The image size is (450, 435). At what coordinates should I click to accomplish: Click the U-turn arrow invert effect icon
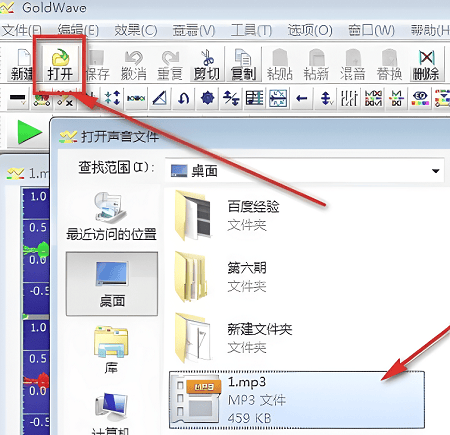tap(183, 98)
